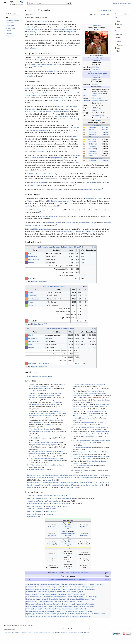Click the language translation icon
The height and width of the screenshot is (644, 136).
(100, 10)
